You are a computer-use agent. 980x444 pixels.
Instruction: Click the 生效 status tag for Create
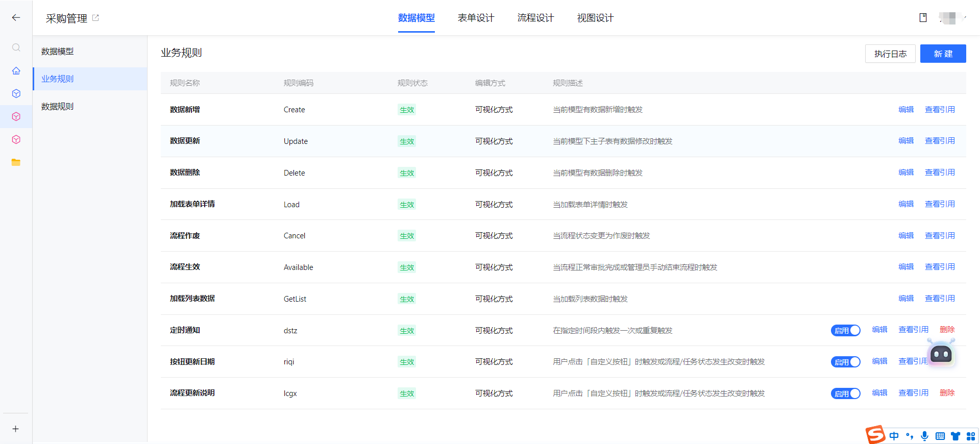[407, 110]
